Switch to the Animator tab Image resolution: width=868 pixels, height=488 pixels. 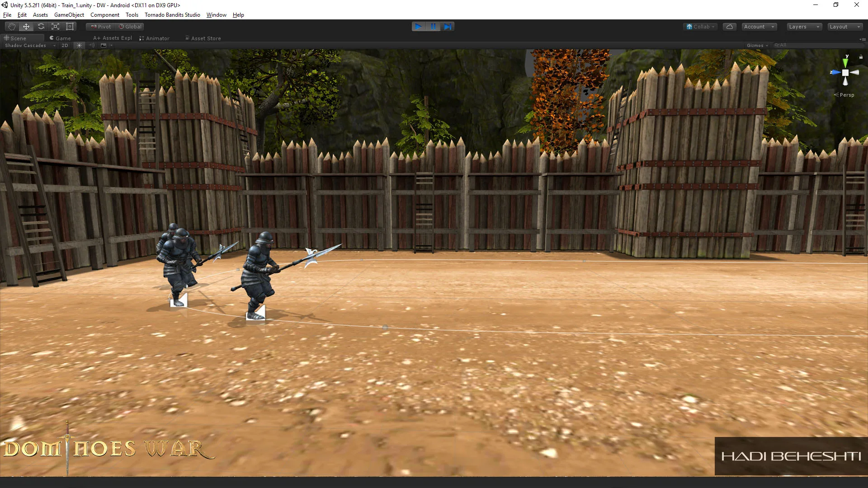click(x=155, y=38)
